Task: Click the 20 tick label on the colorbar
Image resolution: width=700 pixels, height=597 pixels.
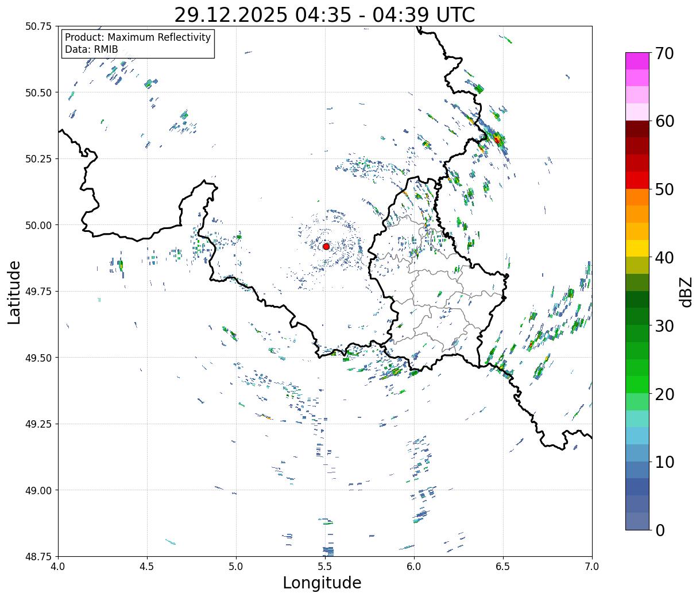Action: (664, 394)
